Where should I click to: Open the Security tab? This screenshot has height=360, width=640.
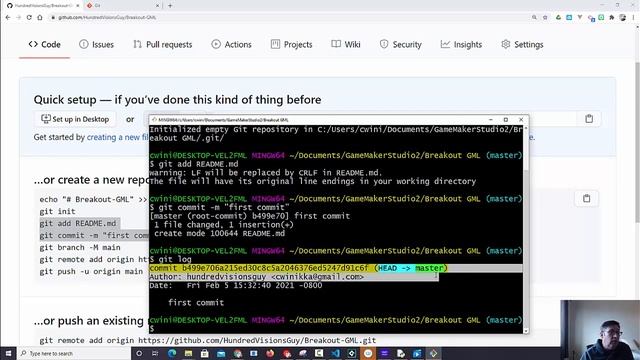click(x=400, y=44)
